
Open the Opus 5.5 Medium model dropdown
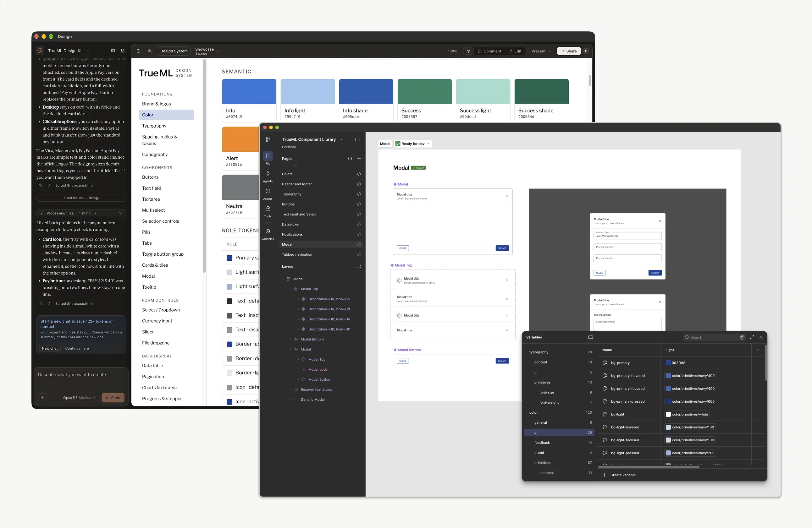[x=80, y=397]
